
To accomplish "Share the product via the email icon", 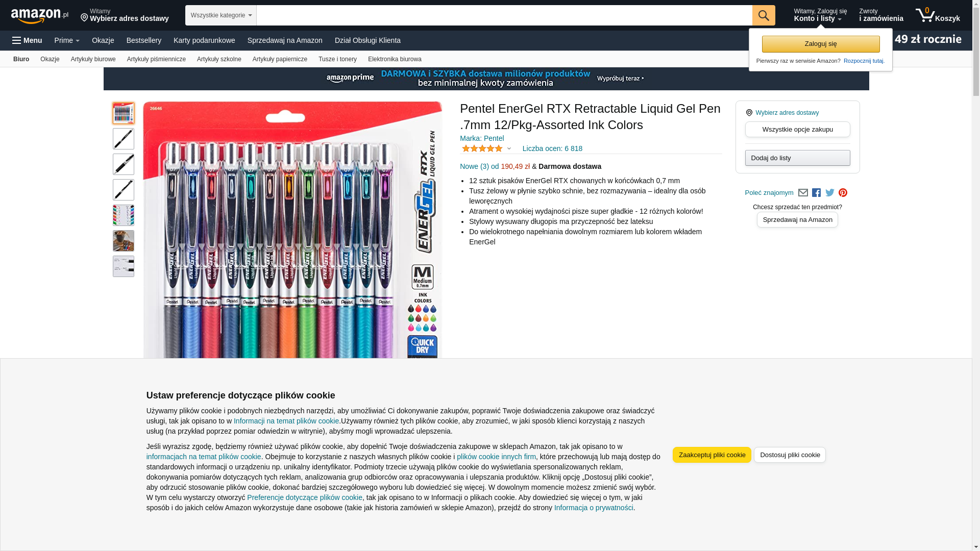I will [x=803, y=193].
